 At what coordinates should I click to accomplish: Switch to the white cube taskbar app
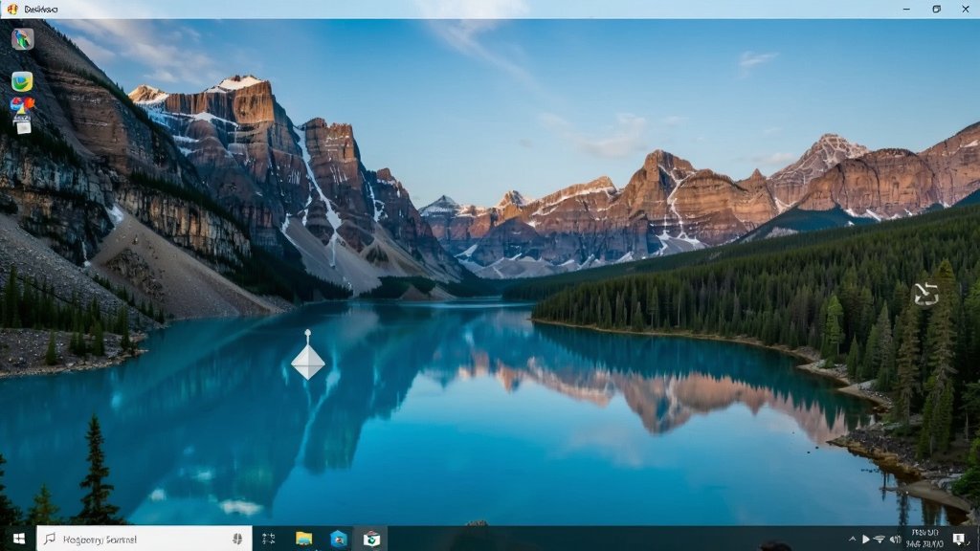tap(372, 539)
